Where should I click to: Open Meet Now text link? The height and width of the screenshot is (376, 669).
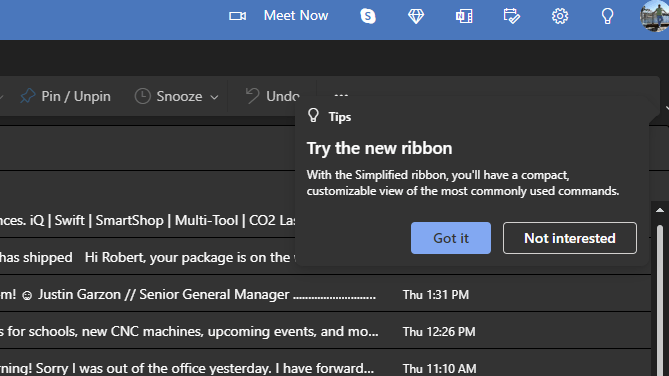296,16
